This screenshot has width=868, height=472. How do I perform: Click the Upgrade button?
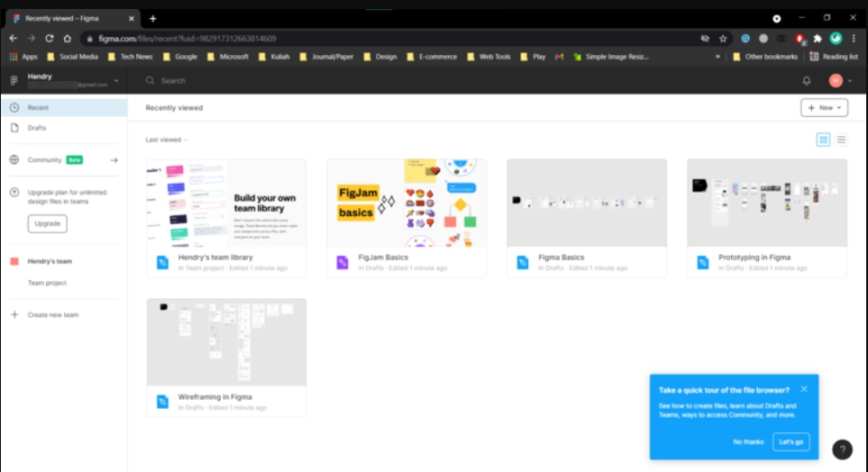[48, 223]
